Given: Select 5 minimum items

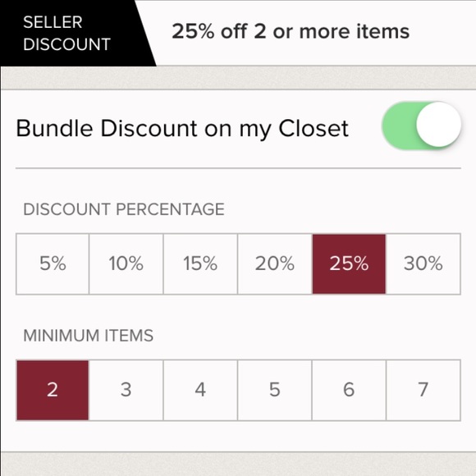Looking at the screenshot, I should click(275, 390).
